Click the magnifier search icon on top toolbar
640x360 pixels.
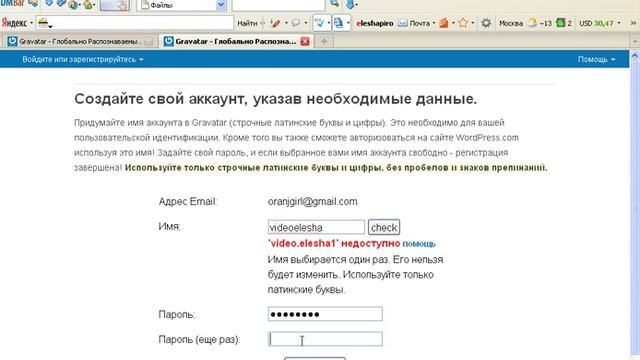pyautogui.click(x=334, y=4)
